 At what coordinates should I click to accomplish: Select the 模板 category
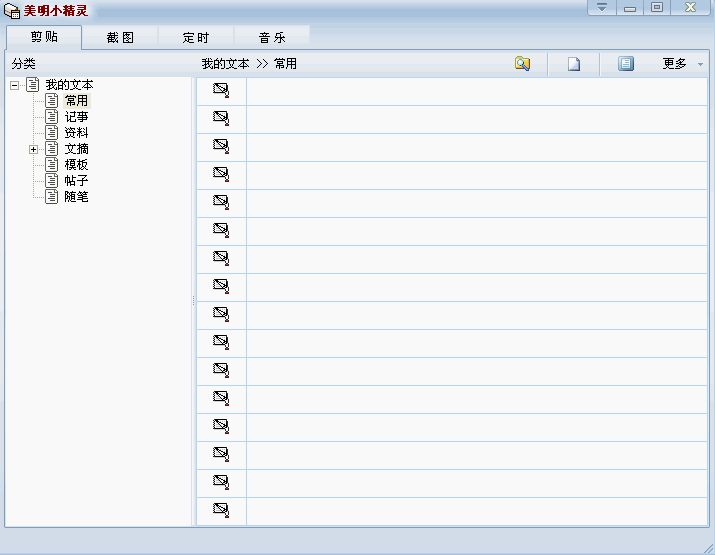coord(76,165)
